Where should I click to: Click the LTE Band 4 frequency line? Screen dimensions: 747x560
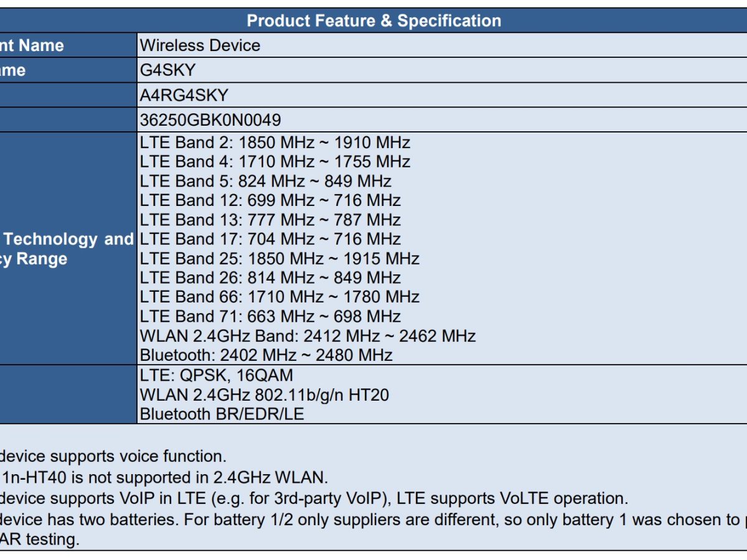(x=275, y=162)
